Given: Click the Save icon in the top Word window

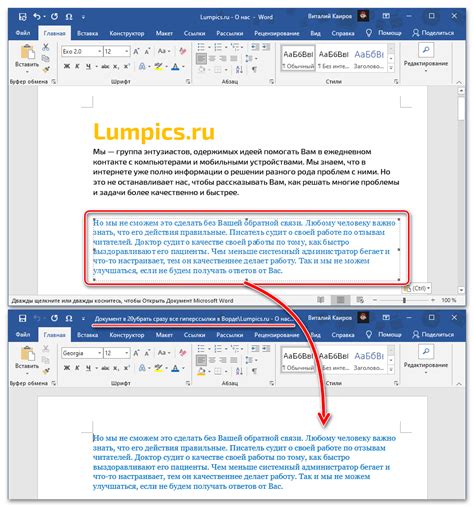Looking at the screenshot, I should [23, 17].
